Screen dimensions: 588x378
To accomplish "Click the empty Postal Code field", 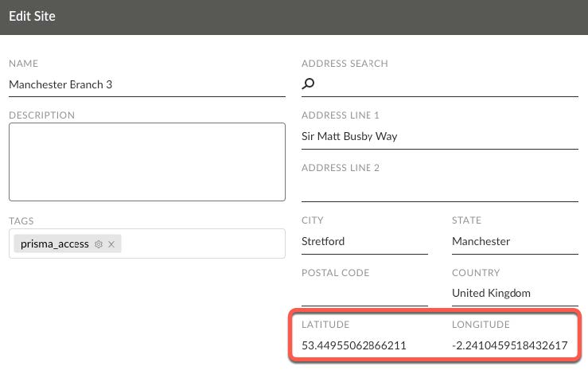I will [364, 293].
